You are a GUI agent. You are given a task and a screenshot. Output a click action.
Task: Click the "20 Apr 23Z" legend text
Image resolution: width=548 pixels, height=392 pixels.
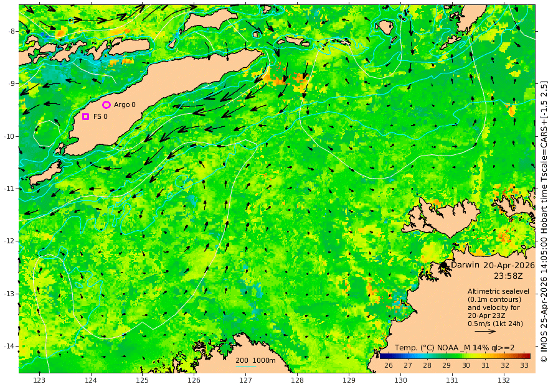point(486,315)
